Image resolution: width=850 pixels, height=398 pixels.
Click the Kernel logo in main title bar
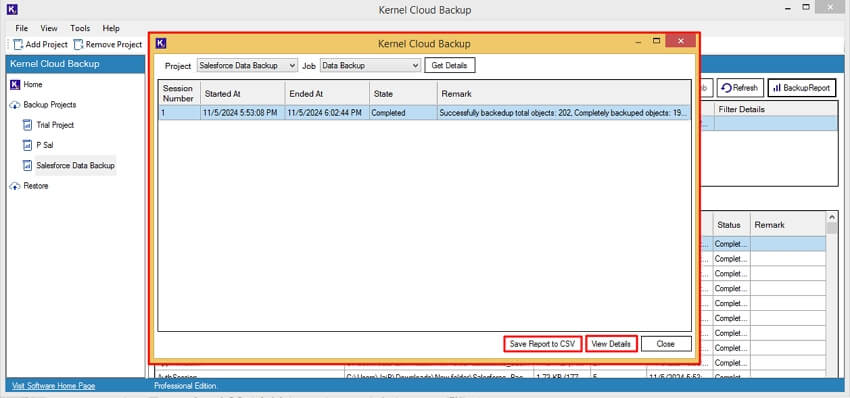point(12,9)
